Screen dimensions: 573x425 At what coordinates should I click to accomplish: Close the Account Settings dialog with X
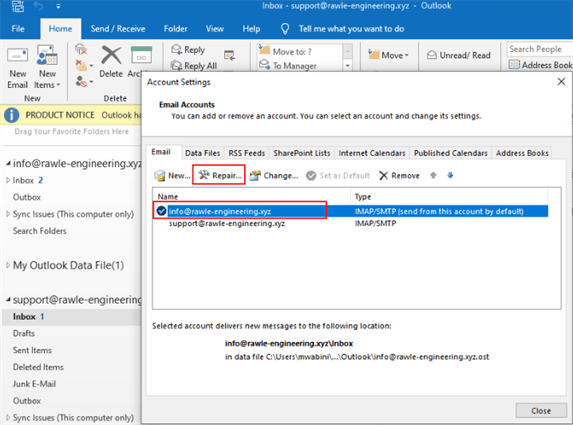tap(561, 81)
